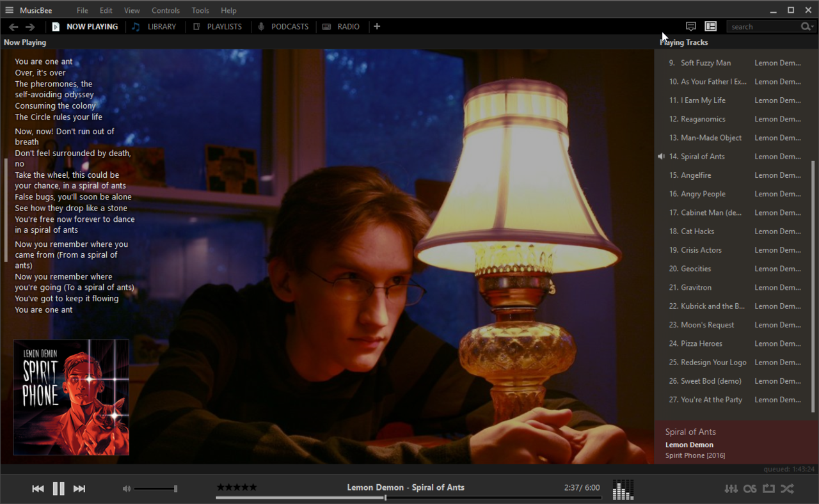Click the navigate back arrow
Screen dimensions: 819x504
coord(13,27)
